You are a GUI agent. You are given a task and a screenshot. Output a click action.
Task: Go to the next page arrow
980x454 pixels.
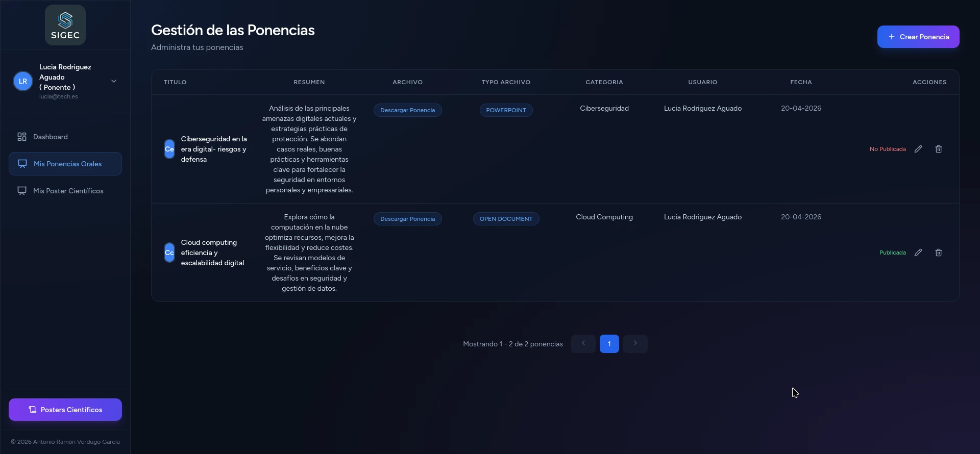[x=635, y=343]
